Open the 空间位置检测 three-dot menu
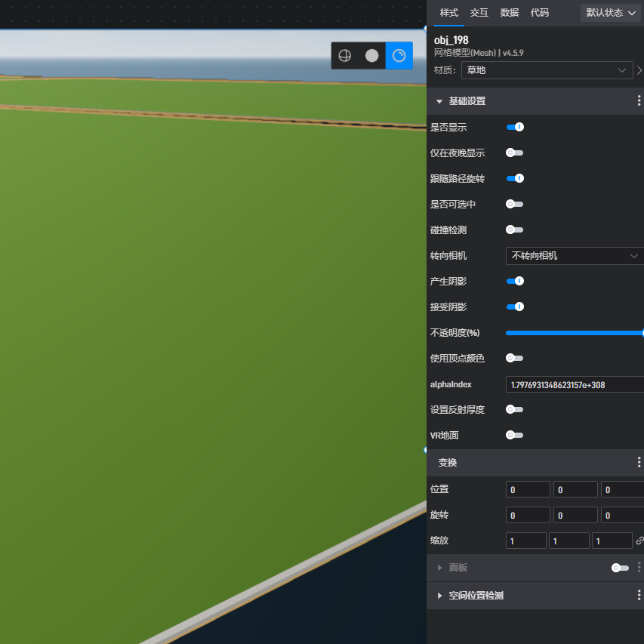644x644 pixels. [x=639, y=595]
